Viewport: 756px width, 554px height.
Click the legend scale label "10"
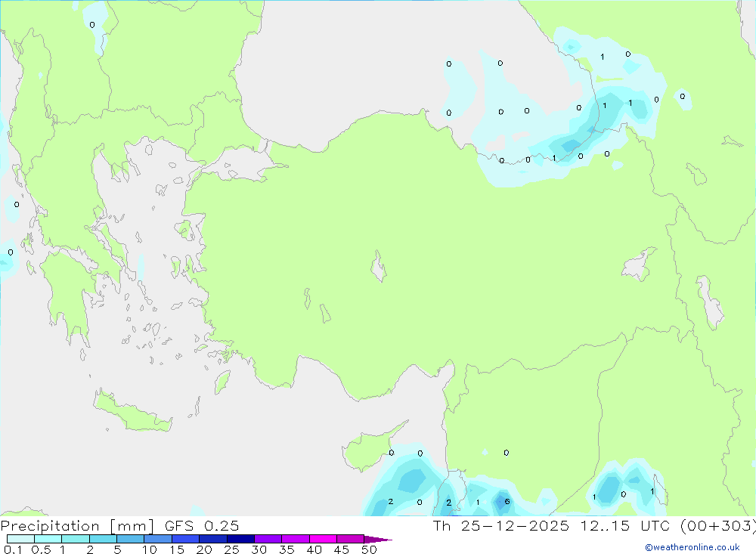pos(150,549)
